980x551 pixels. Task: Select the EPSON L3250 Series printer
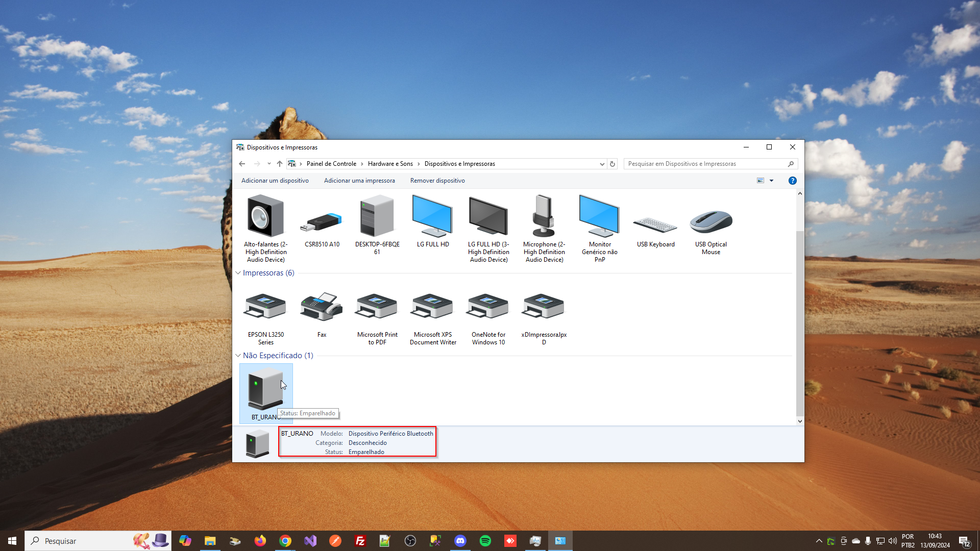point(265,307)
